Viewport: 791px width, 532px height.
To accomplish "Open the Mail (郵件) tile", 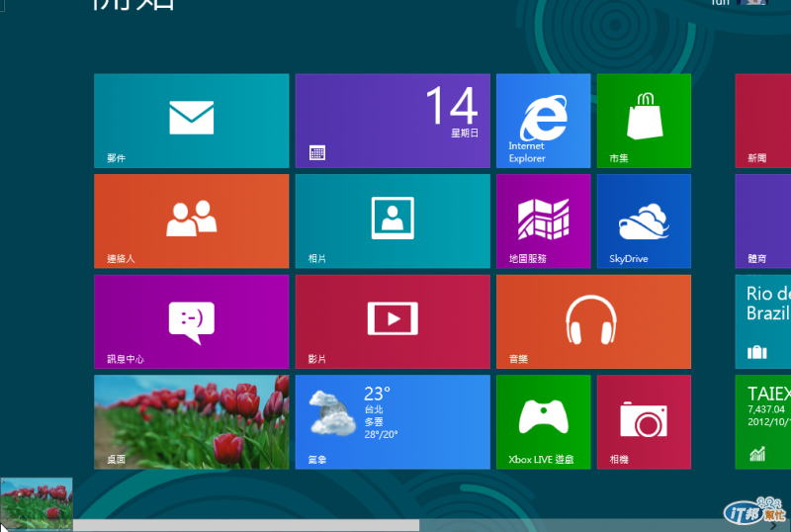I will click(x=191, y=121).
